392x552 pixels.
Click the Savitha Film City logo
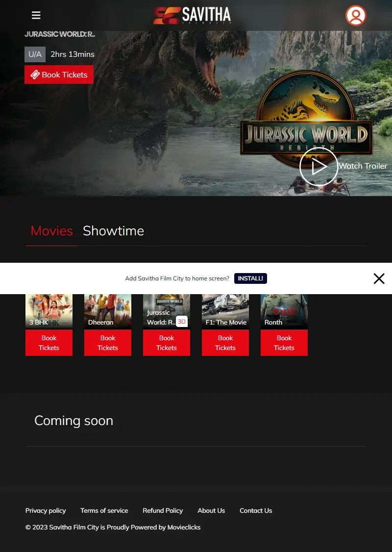(x=192, y=16)
